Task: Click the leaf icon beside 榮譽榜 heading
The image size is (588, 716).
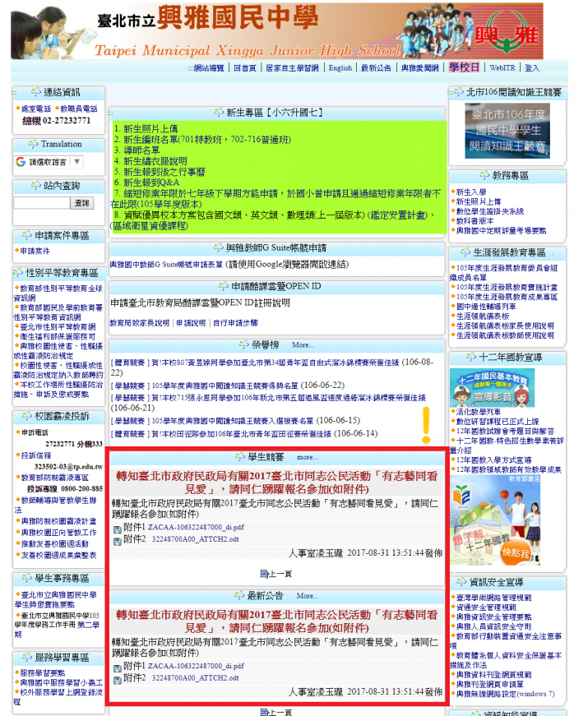Action: pos(244,344)
